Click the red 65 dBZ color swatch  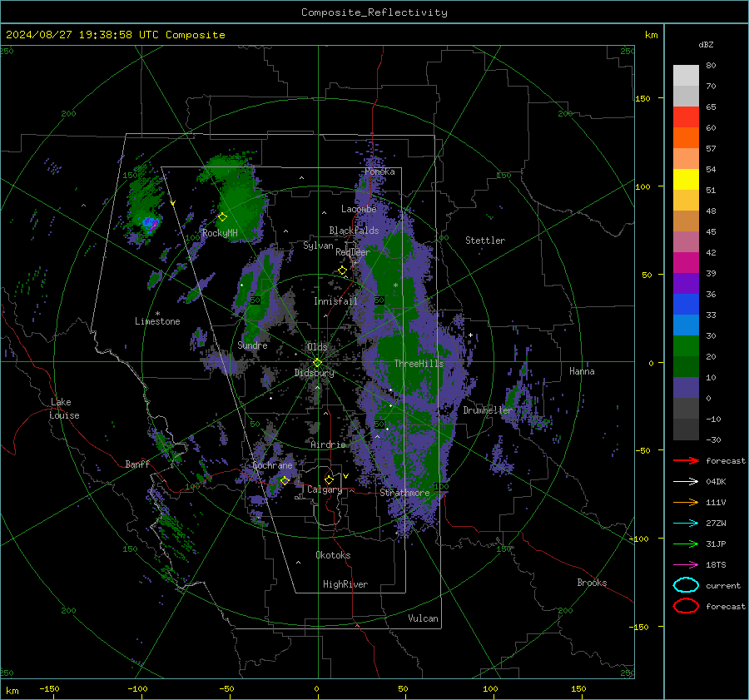[x=686, y=117]
